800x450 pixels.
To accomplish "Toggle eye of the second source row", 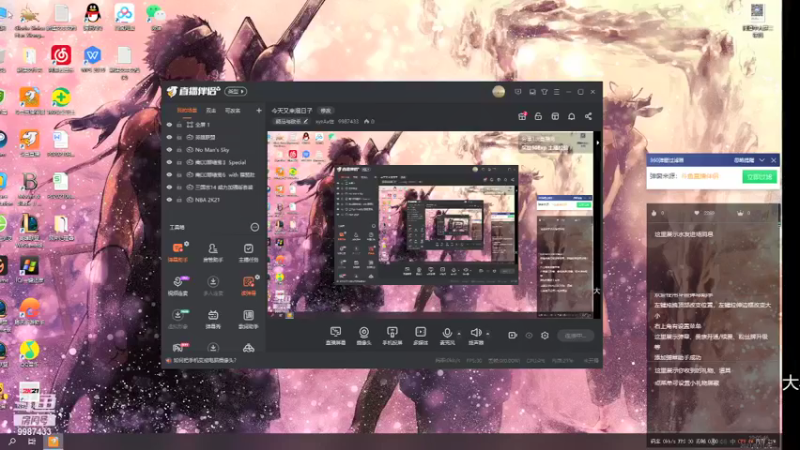I will click(169, 137).
